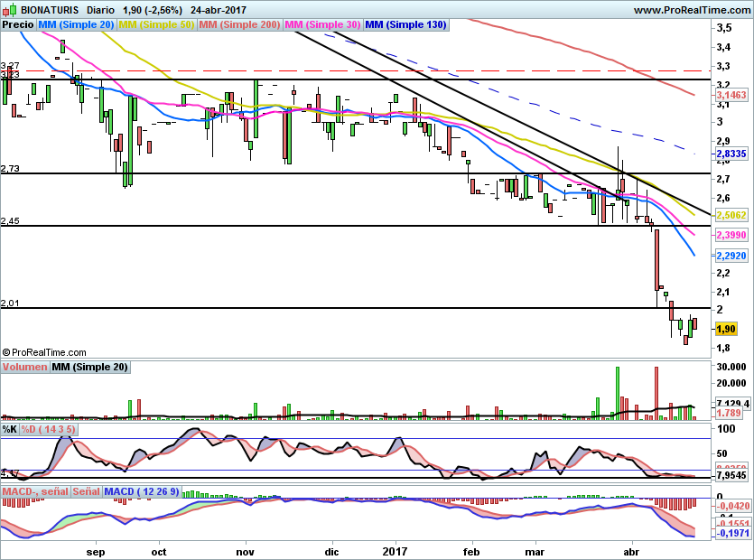The width and height of the screenshot is (754, 560).
Task: Click the MM (Simple 200) indicator label
Action: click(239, 25)
